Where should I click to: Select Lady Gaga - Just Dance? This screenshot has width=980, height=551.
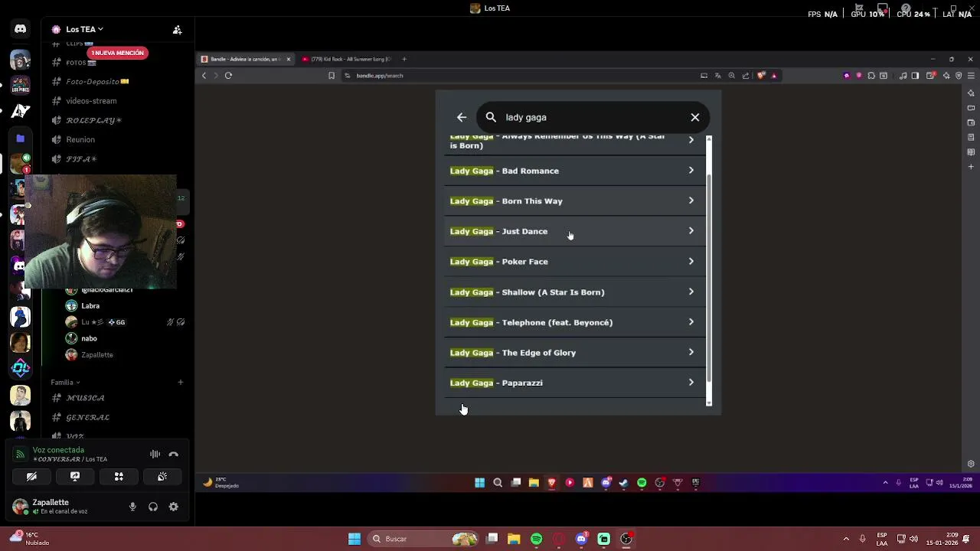pos(574,231)
